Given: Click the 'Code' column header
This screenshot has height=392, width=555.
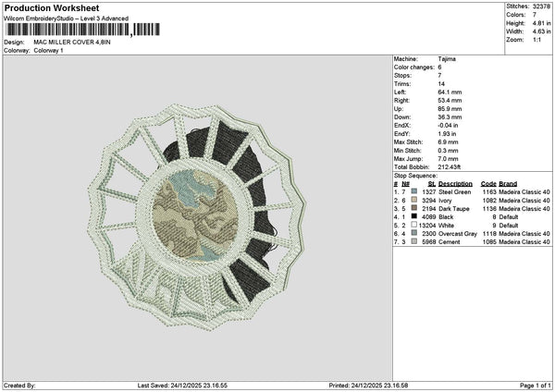Looking at the screenshot, I should coord(488,184).
